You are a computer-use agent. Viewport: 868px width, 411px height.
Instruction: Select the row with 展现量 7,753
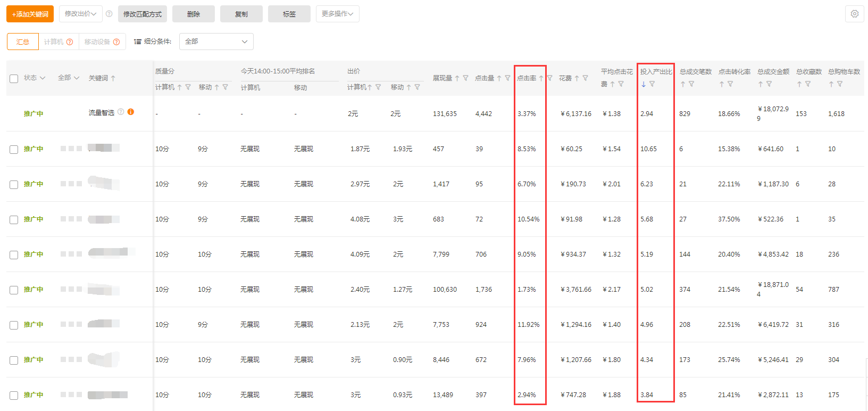(14, 325)
